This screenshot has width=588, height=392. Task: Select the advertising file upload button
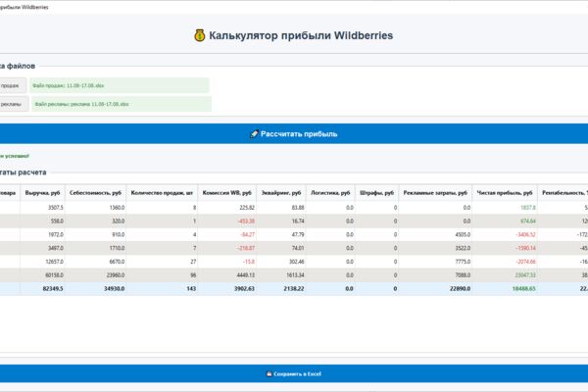pos(14,104)
